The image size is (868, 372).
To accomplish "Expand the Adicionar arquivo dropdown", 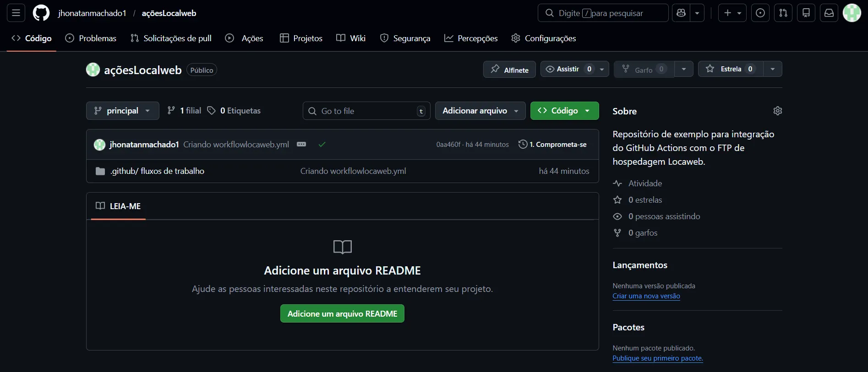I will tap(480, 111).
